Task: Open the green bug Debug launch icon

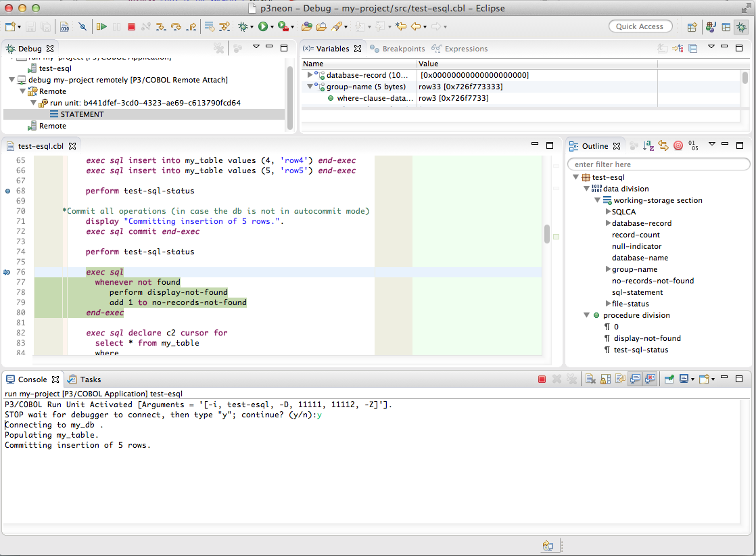Action: point(243,26)
